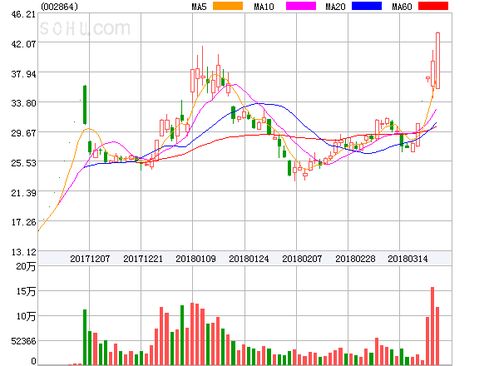
Task: Select the 20180124 date marker
Action: click(249, 259)
